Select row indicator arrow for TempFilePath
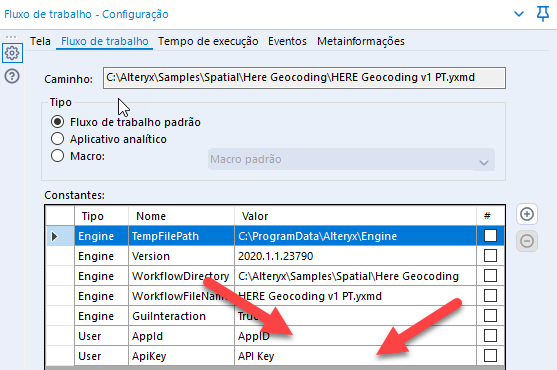 [54, 236]
